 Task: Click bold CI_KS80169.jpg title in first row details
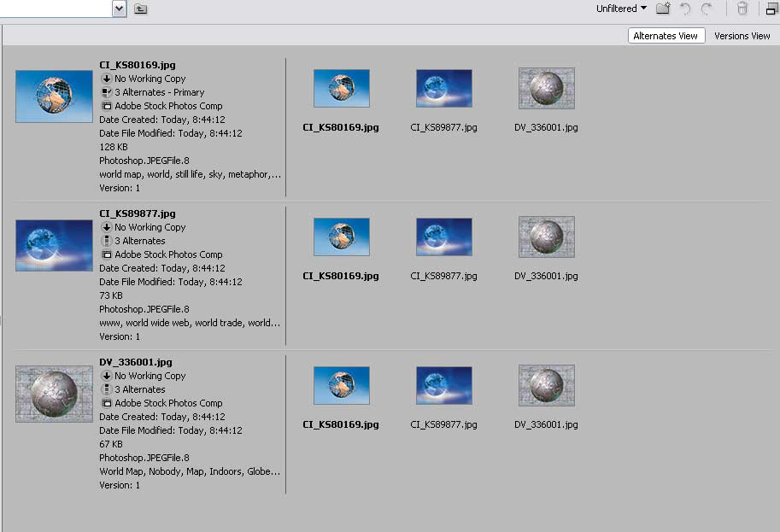[x=138, y=65]
